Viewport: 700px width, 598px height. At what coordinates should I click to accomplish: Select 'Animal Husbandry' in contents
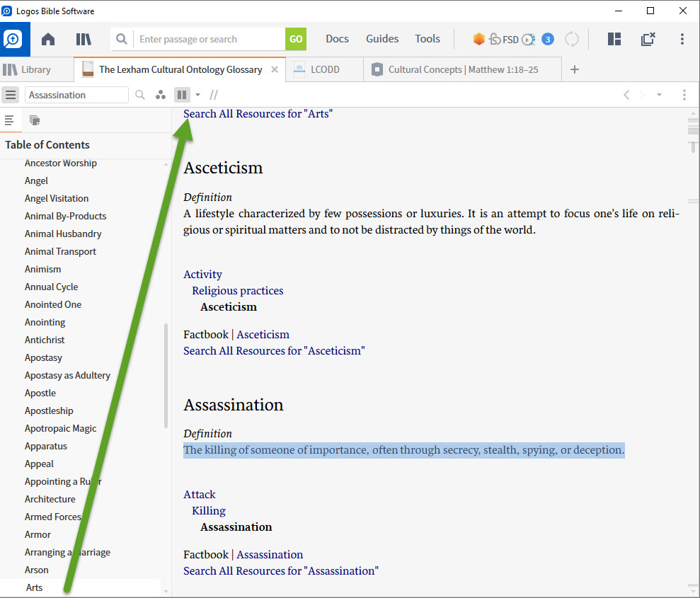click(63, 234)
